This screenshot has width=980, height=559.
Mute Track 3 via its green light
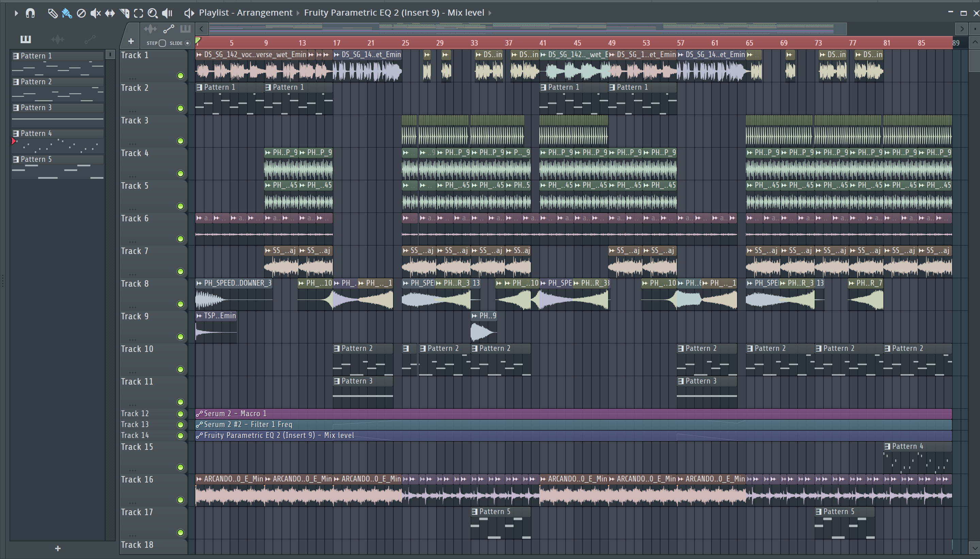click(180, 141)
